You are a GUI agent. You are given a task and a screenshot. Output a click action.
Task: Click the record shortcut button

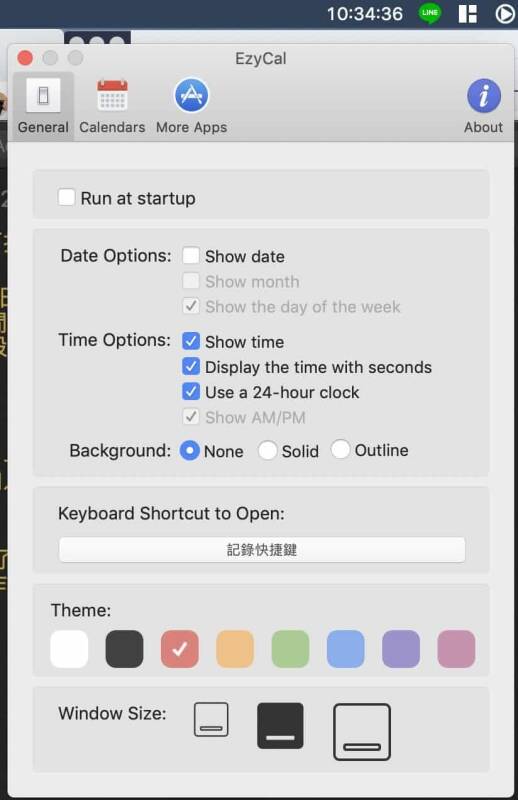pyautogui.click(x=262, y=549)
